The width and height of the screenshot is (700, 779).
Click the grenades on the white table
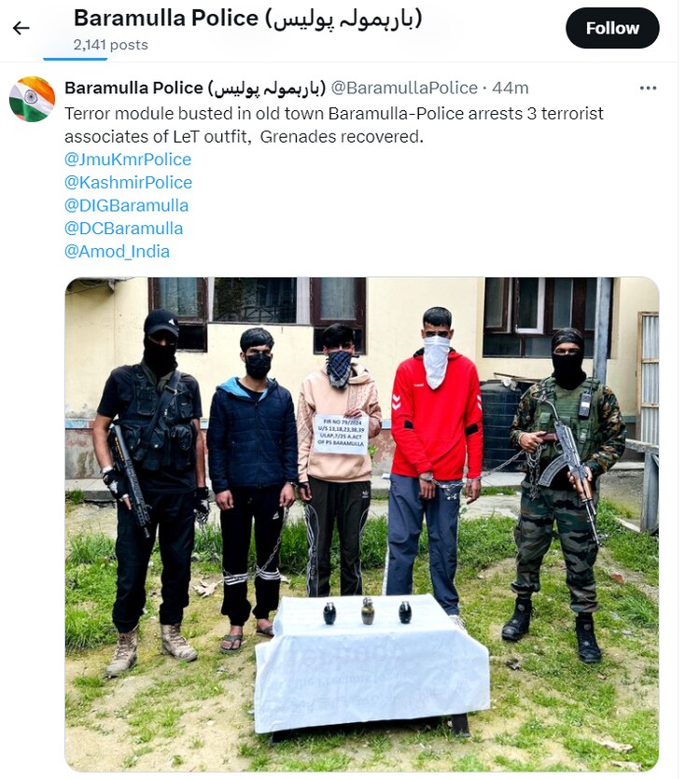[368, 612]
